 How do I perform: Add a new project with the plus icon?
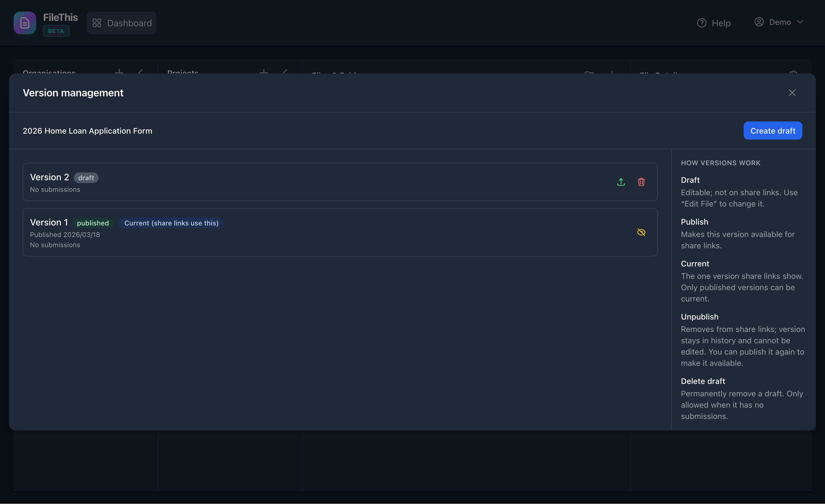click(264, 73)
